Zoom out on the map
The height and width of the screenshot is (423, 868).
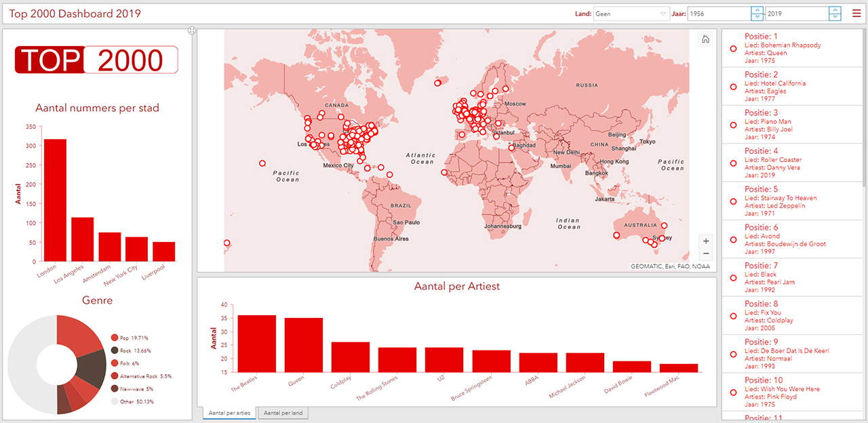click(x=706, y=254)
